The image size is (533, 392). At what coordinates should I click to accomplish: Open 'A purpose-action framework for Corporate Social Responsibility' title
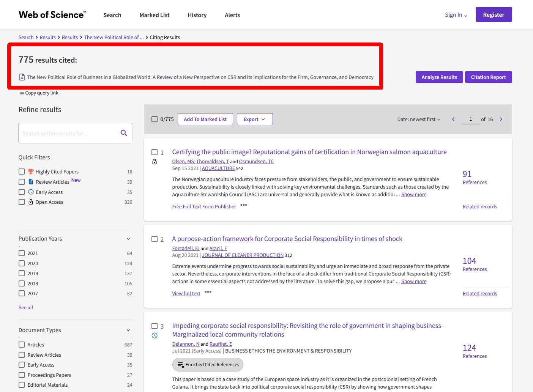[287, 239]
